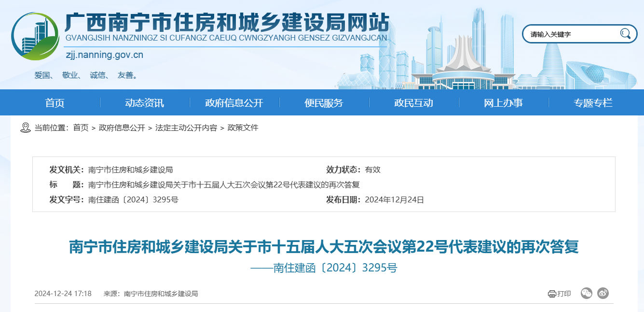Click the site logo emblem

pyautogui.click(x=35, y=36)
